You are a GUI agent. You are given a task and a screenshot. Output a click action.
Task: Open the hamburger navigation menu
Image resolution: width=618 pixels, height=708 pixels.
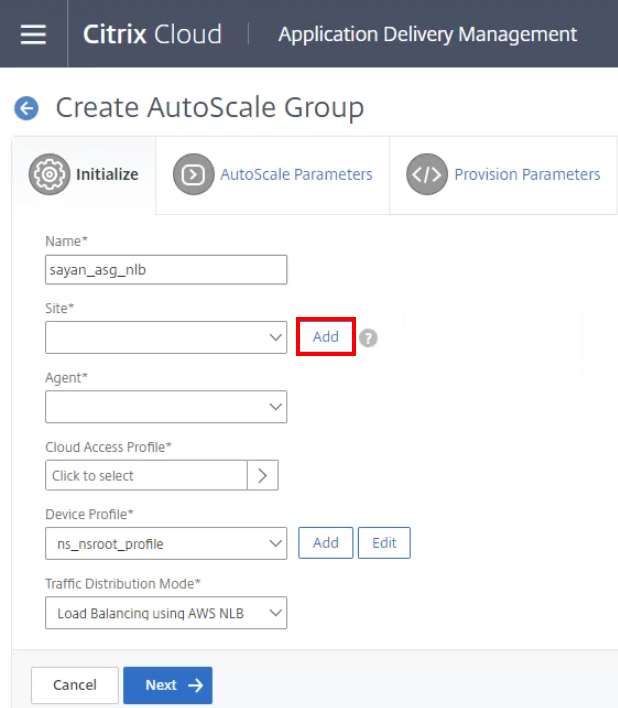[34, 34]
